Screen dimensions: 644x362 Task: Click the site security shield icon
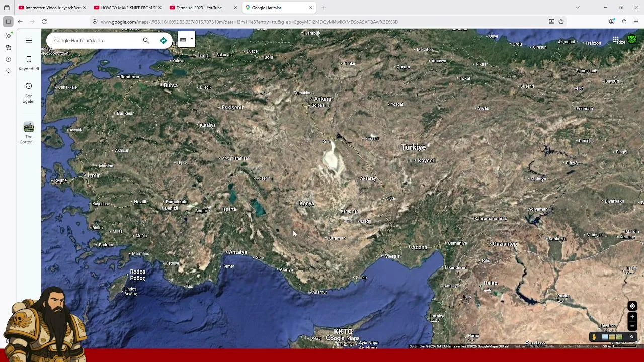coord(95,22)
